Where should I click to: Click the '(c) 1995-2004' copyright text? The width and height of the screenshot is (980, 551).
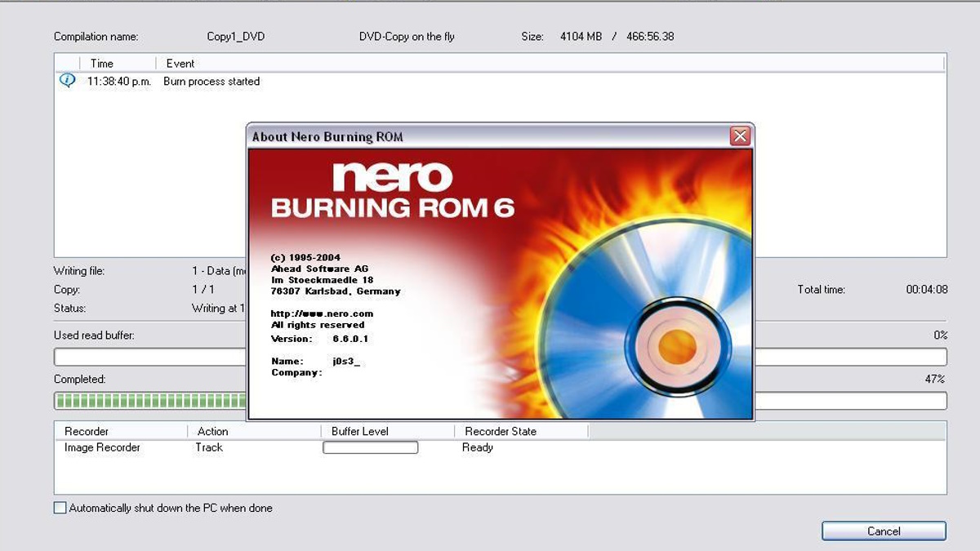click(305, 257)
